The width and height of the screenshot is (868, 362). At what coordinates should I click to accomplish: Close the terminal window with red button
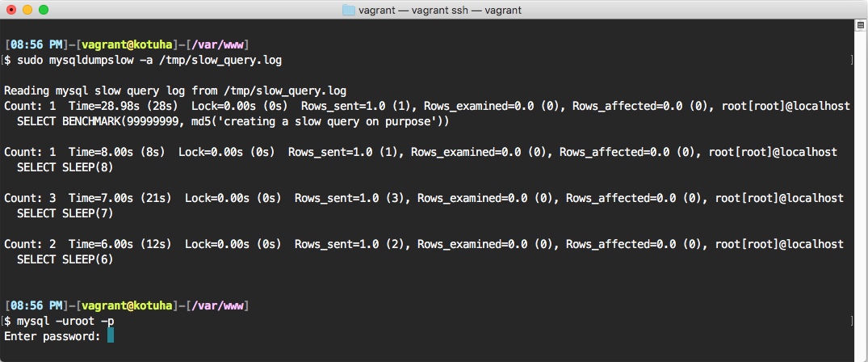pyautogui.click(x=11, y=10)
